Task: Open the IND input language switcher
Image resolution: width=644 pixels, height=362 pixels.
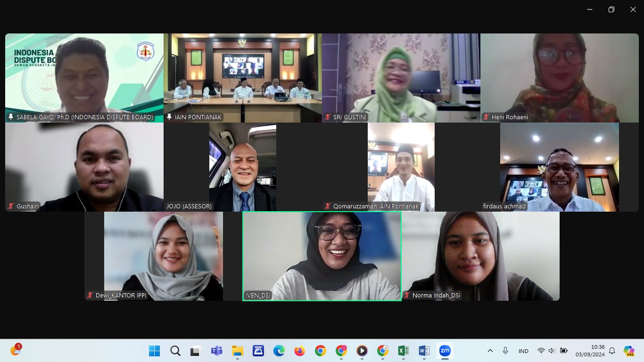Action: (x=523, y=351)
